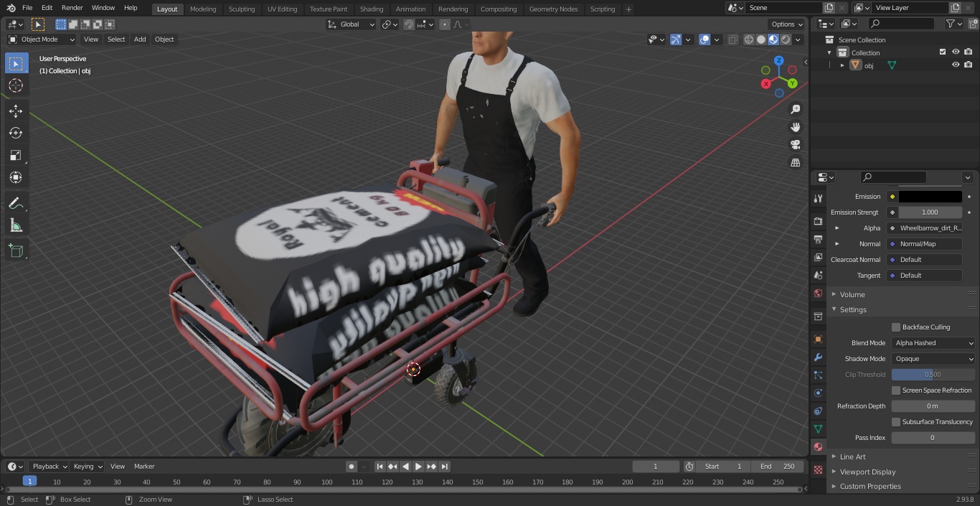Activate the Cursor tool
980x506 pixels.
tap(16, 85)
